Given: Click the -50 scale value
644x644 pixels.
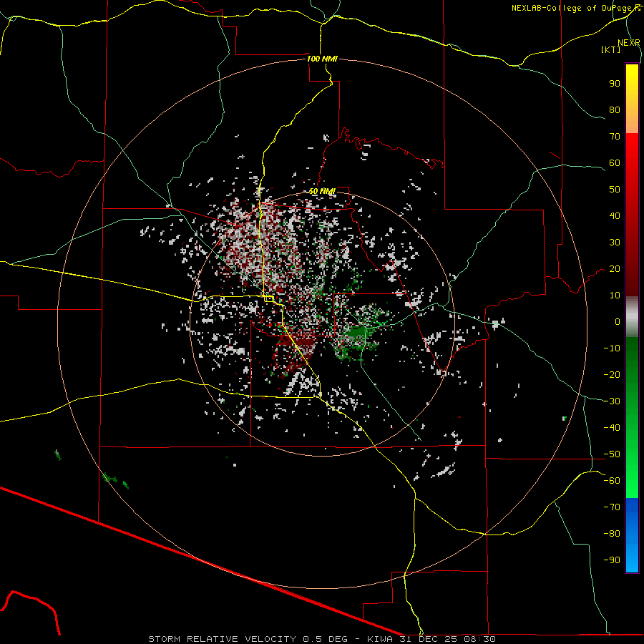Looking at the screenshot, I should 612,454.
